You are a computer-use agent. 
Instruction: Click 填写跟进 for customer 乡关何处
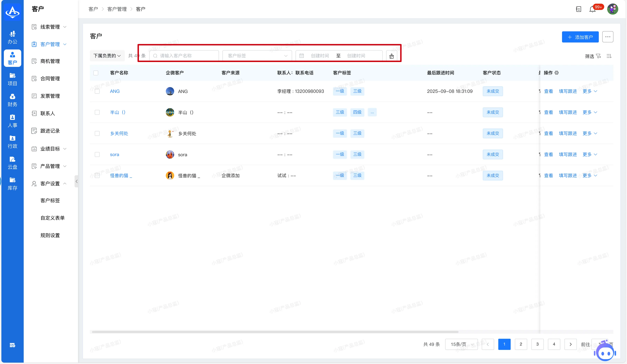(568, 133)
